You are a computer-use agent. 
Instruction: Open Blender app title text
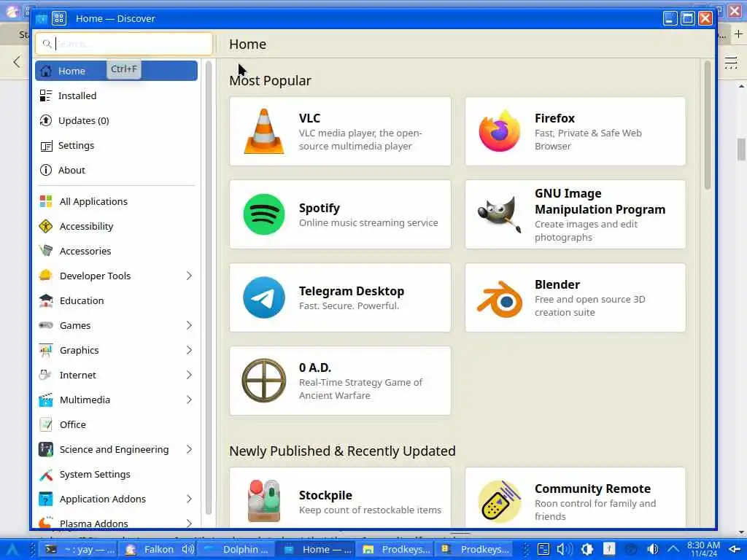coord(557,284)
